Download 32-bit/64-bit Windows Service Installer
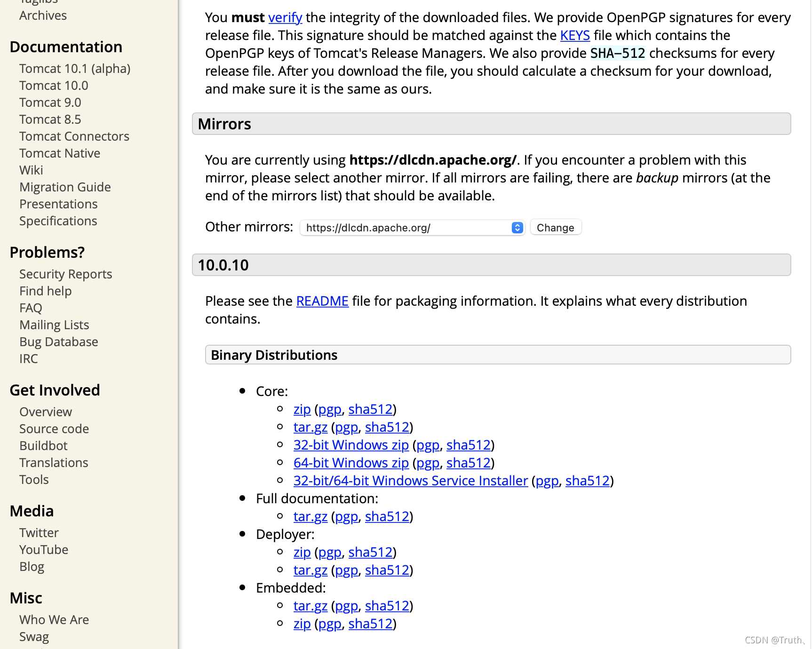 411,481
